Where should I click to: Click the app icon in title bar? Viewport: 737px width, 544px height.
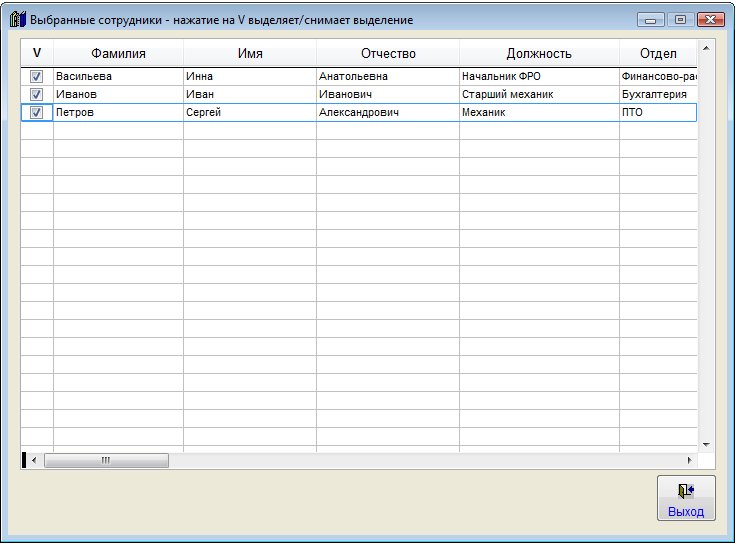17,20
